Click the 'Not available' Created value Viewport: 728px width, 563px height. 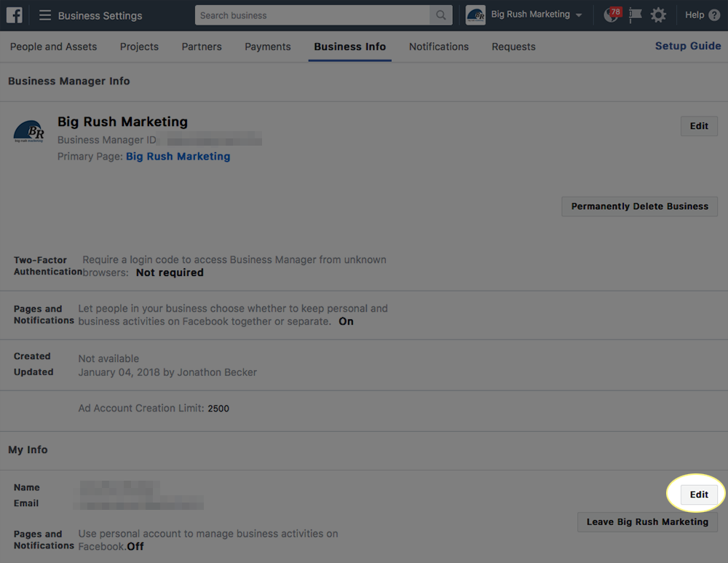tap(108, 358)
